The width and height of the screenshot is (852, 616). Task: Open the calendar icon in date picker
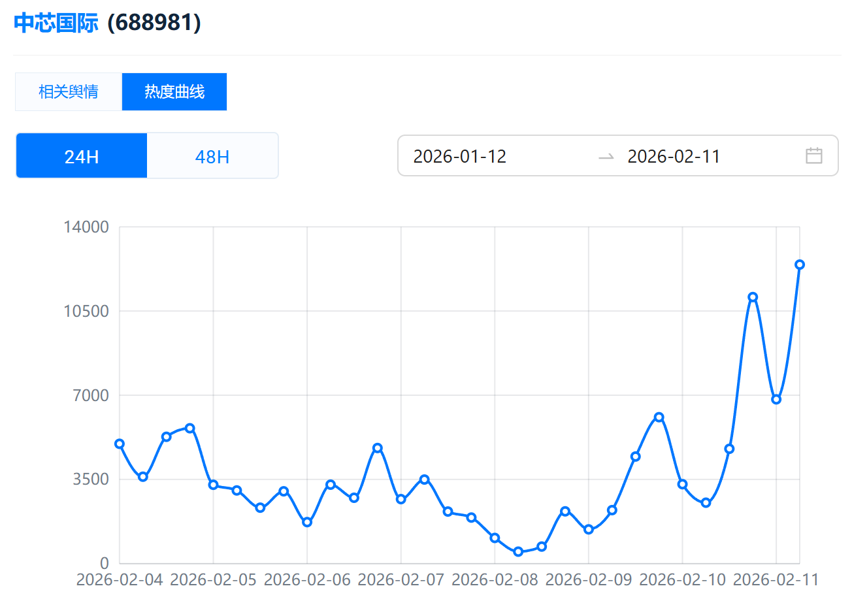coord(813,155)
